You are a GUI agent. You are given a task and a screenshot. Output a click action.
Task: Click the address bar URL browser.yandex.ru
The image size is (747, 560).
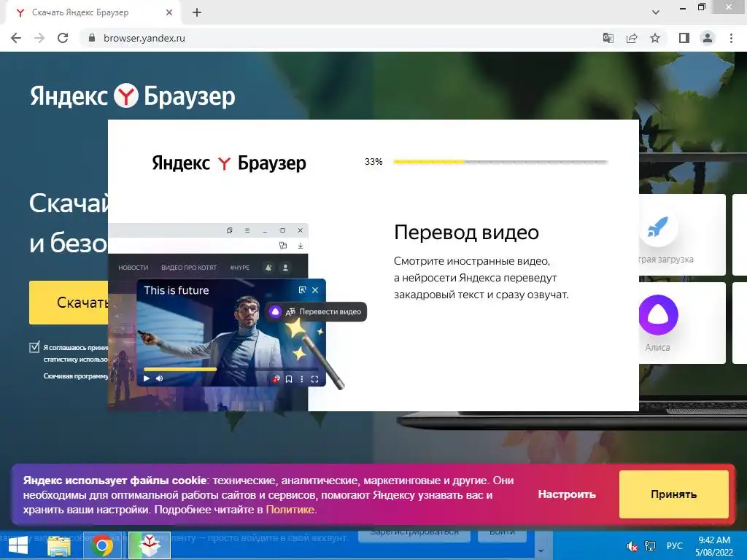point(144,38)
